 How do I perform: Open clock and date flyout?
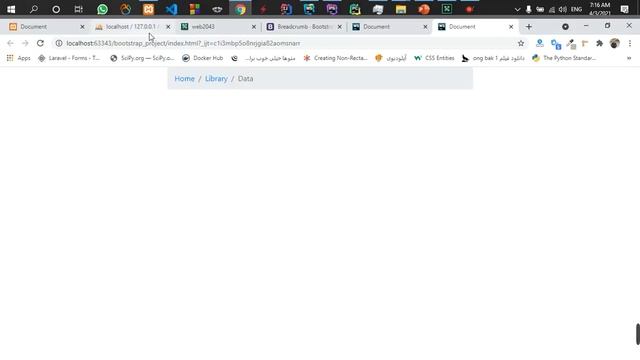point(600,9)
